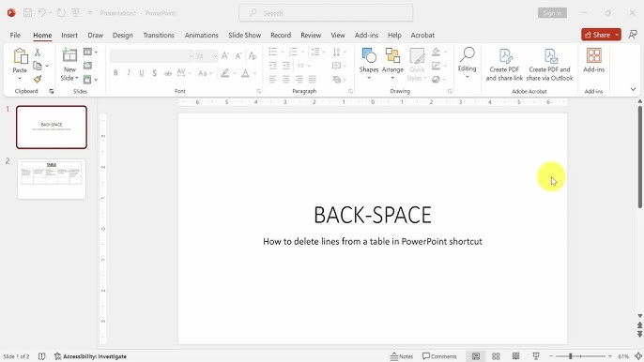Toggle Bold formatting
Viewport: 644px width, 362px height.
click(x=115, y=73)
